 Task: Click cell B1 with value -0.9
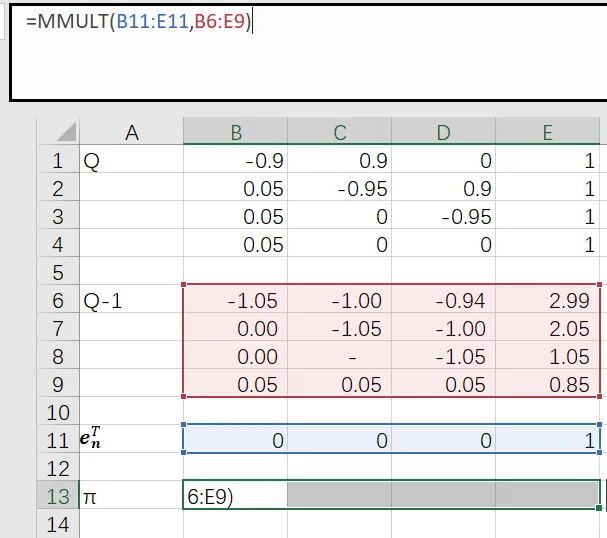click(235, 161)
